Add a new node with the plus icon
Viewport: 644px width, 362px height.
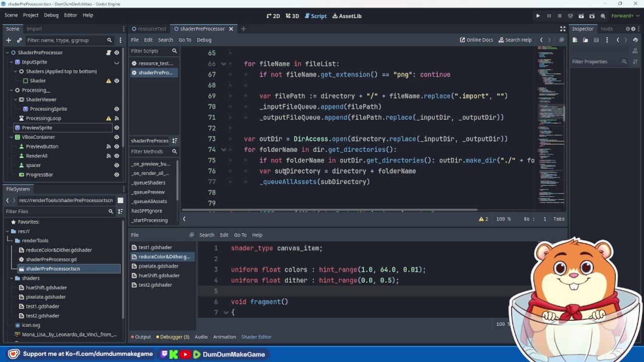[9, 40]
